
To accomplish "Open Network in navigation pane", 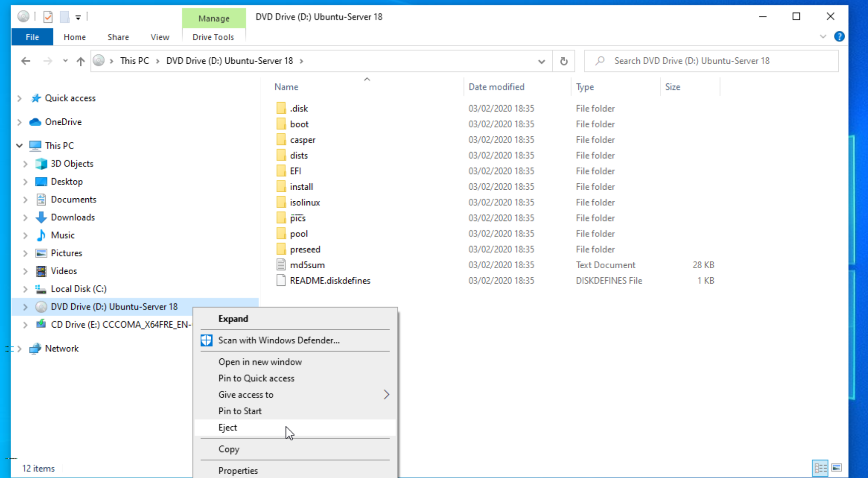I will point(62,349).
